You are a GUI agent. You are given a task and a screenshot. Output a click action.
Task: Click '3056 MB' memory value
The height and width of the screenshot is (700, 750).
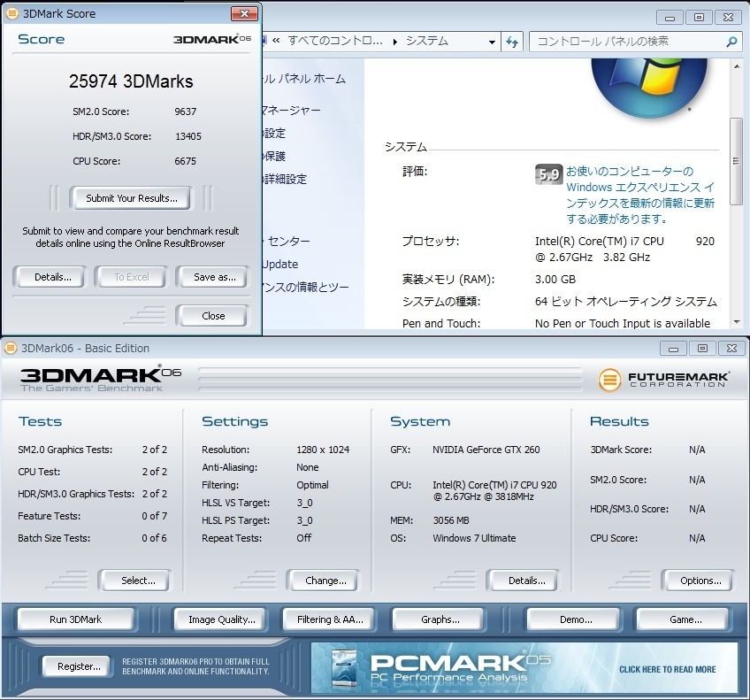(x=450, y=520)
